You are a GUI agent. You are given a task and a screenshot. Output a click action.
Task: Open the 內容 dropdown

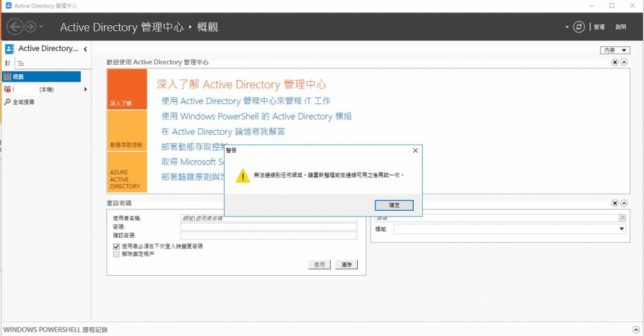click(x=615, y=50)
